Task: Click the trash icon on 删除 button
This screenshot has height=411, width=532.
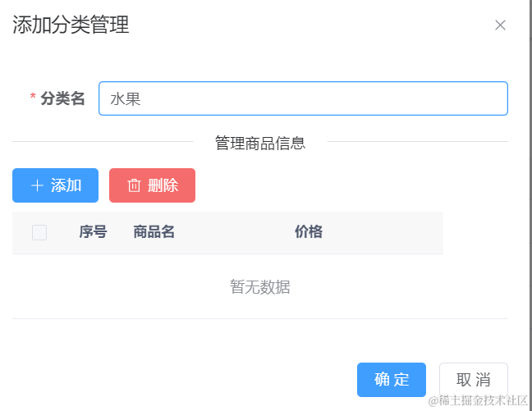Action: (134, 185)
